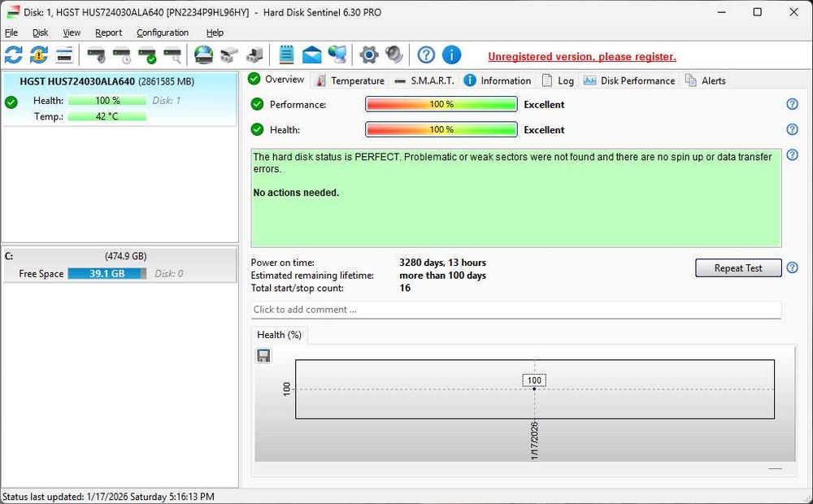
Task: Click the blue refresh arrows toolbar icon
Action: pos(14,54)
